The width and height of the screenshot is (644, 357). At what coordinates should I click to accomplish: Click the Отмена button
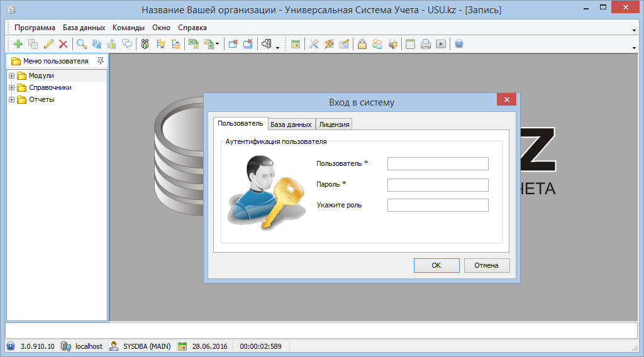point(486,265)
